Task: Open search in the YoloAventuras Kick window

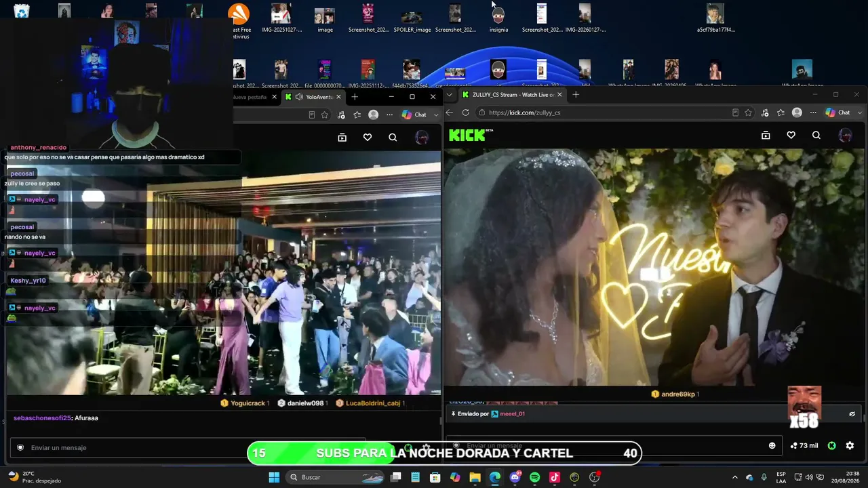Action: tap(393, 138)
